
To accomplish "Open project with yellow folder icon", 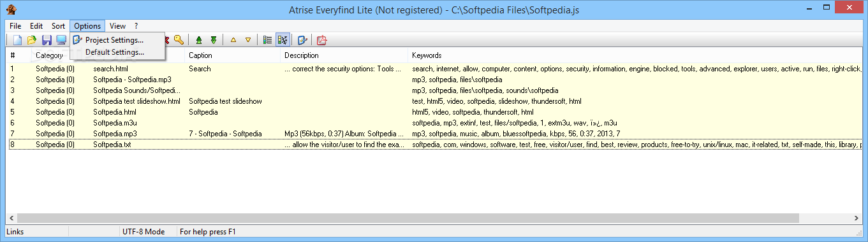I will [32, 40].
